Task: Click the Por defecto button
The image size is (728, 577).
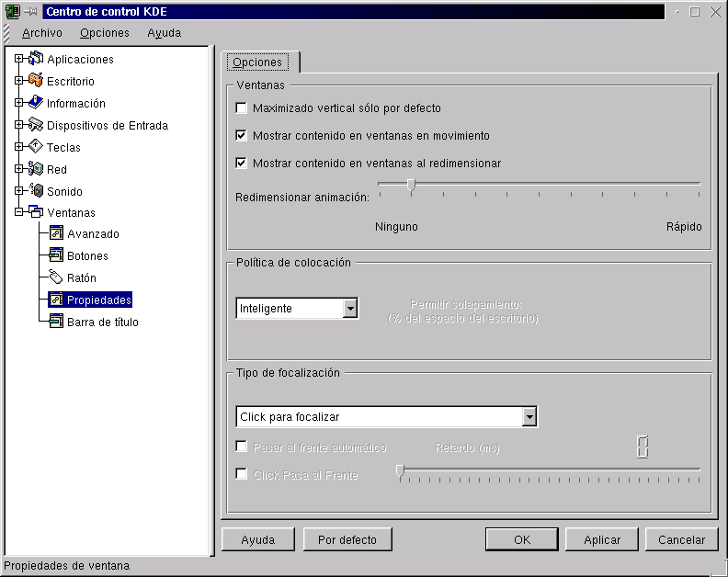Action: point(347,539)
